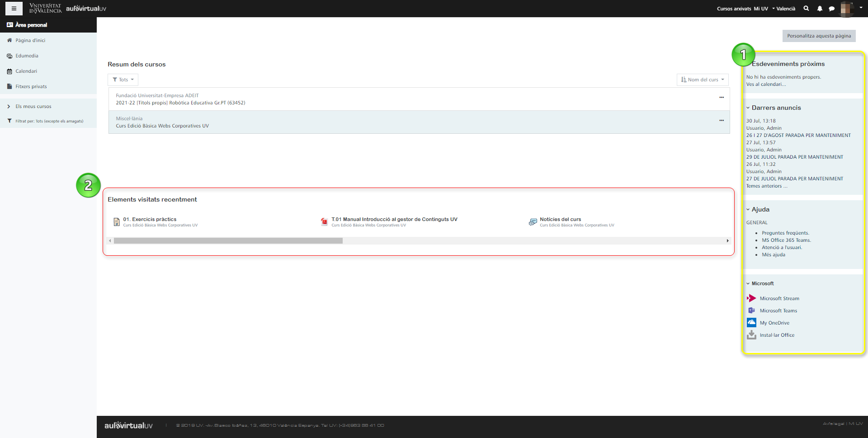
Task: Open Temes anteriors link
Action: (x=767, y=186)
